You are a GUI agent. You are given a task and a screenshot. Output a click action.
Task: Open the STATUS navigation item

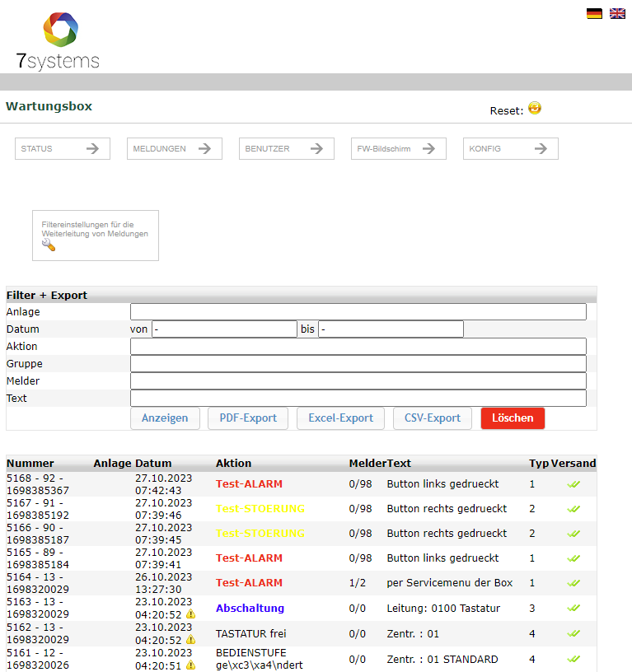[63, 149]
